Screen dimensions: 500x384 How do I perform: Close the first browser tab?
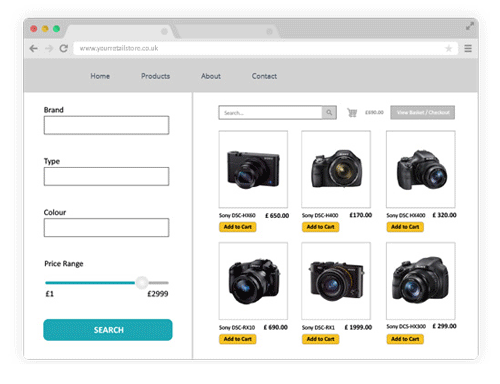click(x=164, y=31)
